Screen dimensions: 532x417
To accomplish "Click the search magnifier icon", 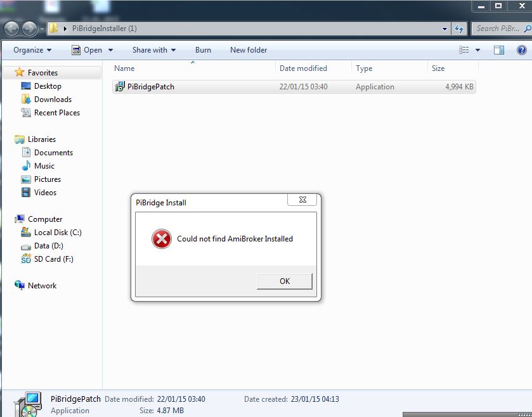I will [x=528, y=29].
